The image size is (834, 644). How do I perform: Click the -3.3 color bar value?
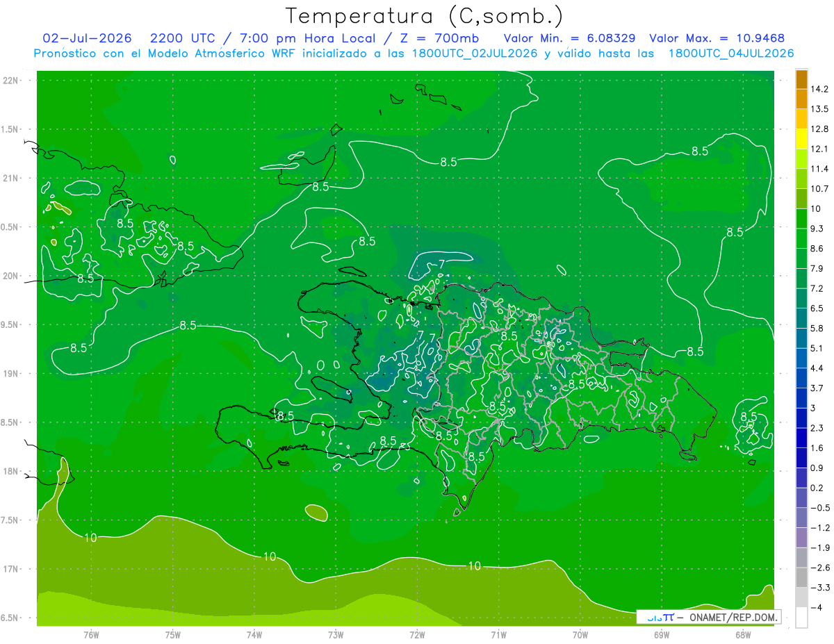coord(819,588)
